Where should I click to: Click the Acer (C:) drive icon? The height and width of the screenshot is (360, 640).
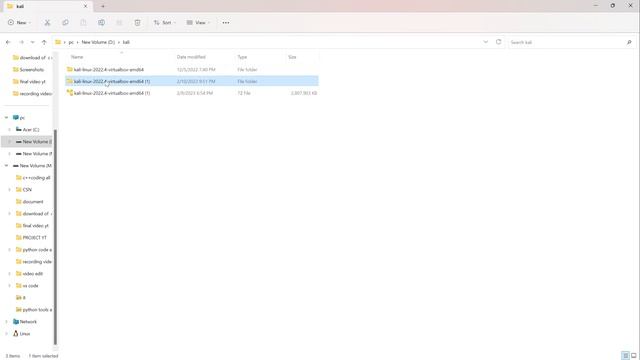[x=19, y=129]
